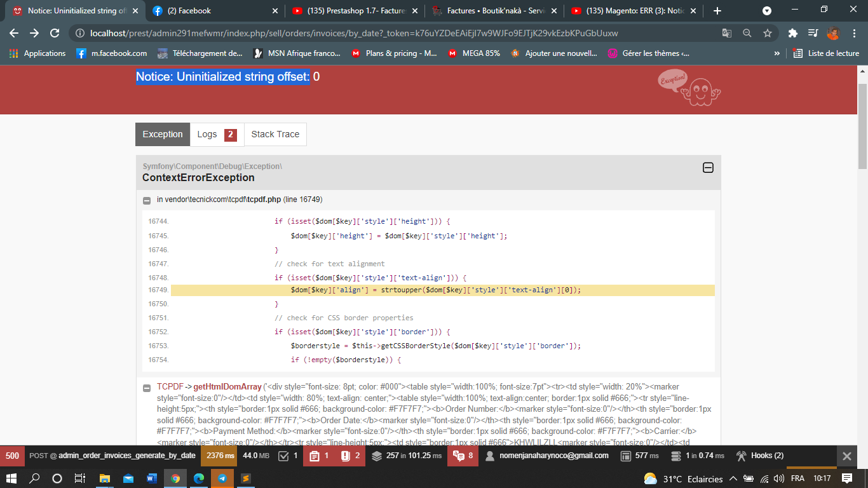Viewport: 868px width, 488px height.
Task: Open the Exception tab
Action: click(x=163, y=134)
